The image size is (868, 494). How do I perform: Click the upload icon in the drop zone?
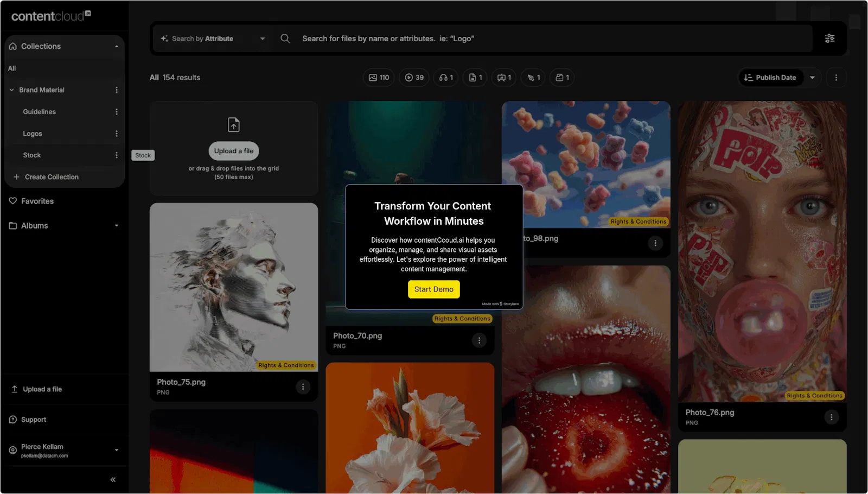(233, 125)
